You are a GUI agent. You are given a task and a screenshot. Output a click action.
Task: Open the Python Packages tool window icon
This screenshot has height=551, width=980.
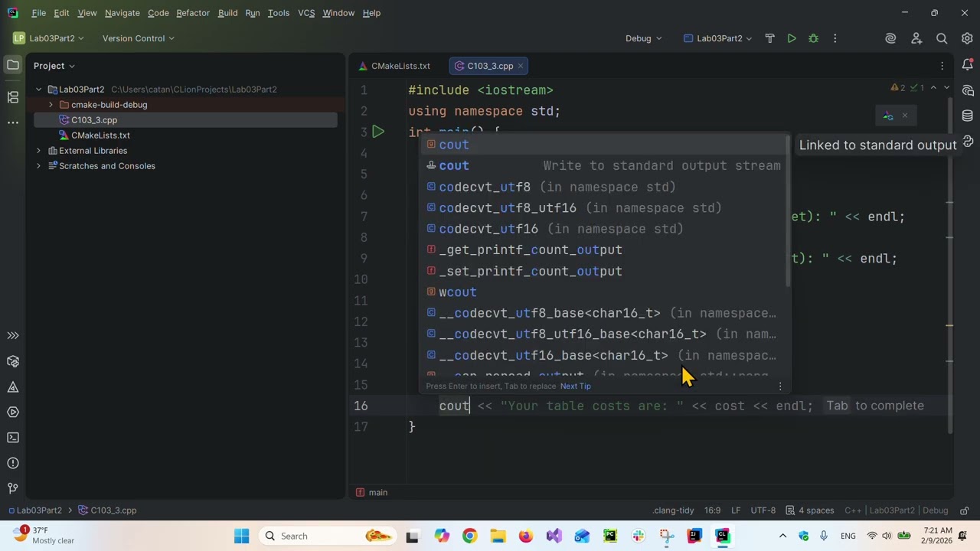pos(13,361)
